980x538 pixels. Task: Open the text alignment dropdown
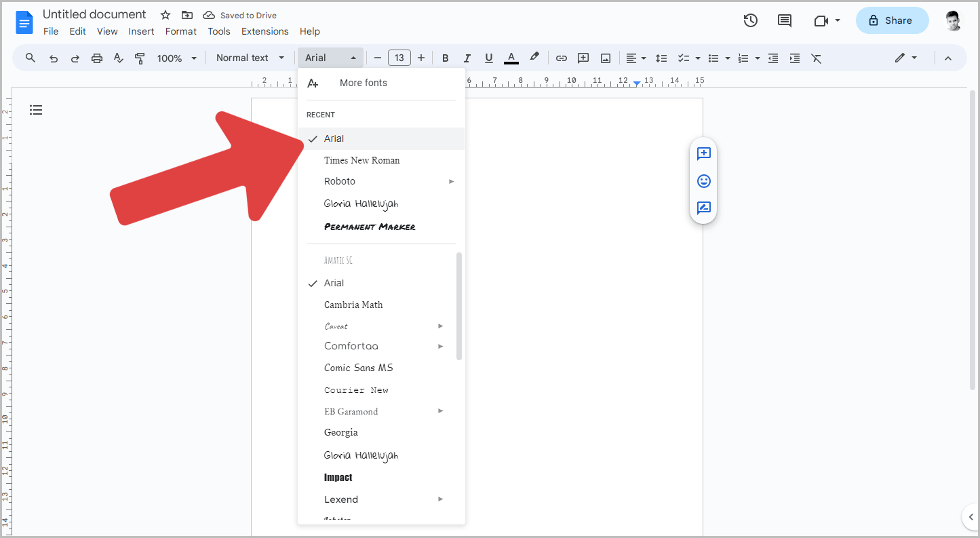635,58
